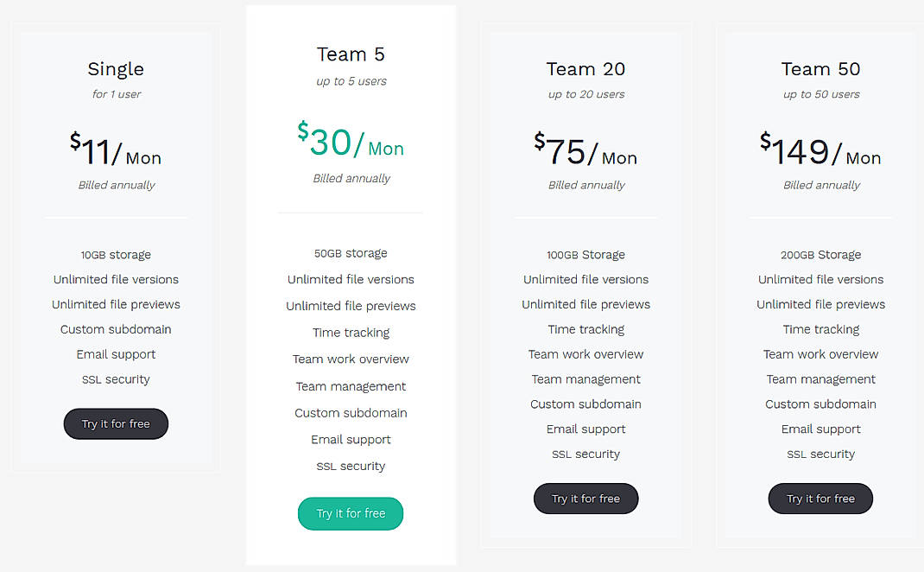Start free trial of Team 20 plan
The width and height of the screenshot is (924, 572).
click(x=585, y=499)
